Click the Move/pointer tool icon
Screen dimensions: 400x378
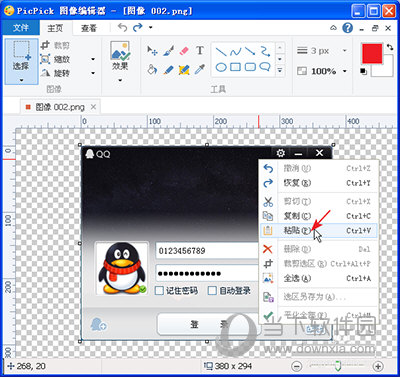152,51
